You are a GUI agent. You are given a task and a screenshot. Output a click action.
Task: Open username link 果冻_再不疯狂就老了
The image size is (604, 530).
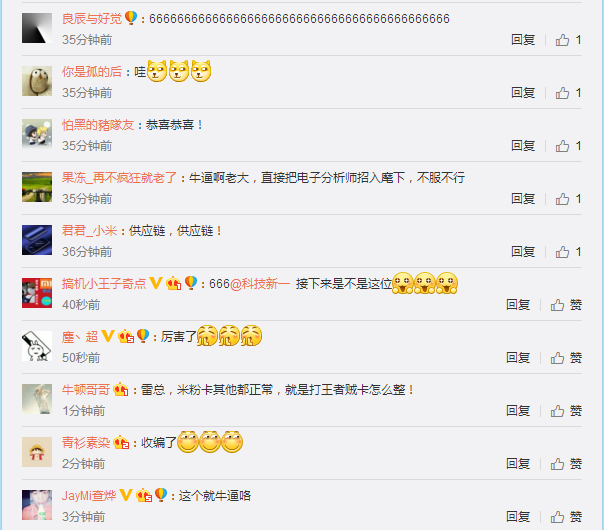tap(119, 178)
